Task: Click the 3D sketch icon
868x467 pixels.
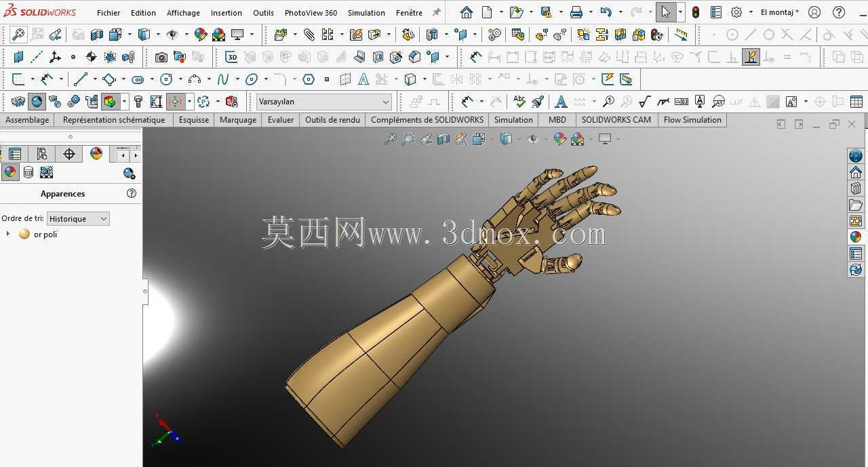Action: pyautogui.click(x=231, y=58)
